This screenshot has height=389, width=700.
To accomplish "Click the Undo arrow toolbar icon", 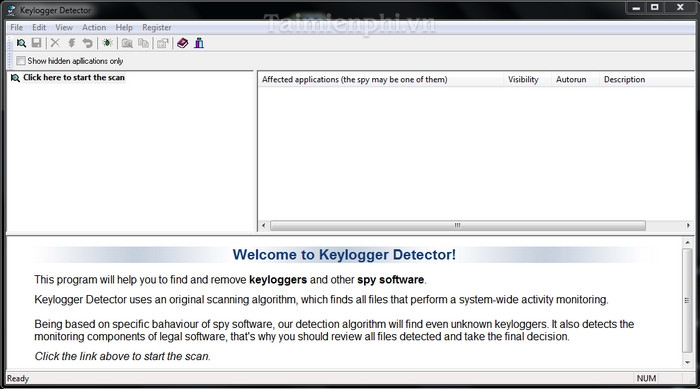I will click(88, 43).
